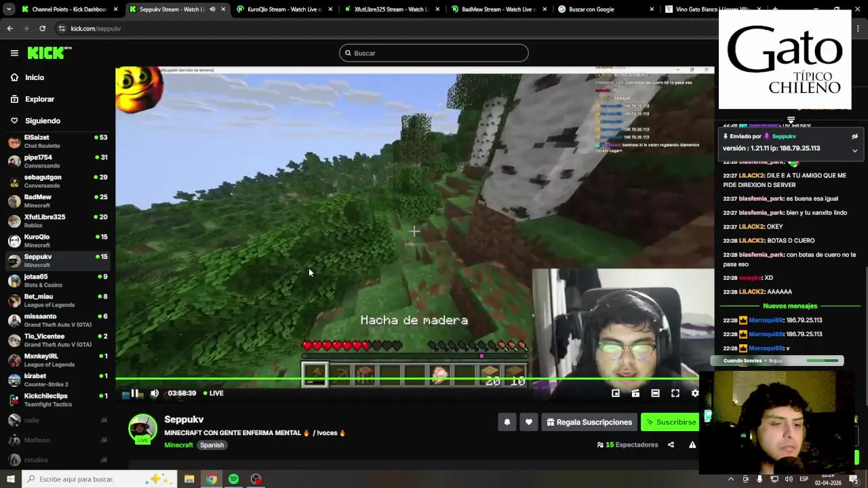Mute audio icon on Seppukv tab
Screen dimensions: 868x488
212,9
